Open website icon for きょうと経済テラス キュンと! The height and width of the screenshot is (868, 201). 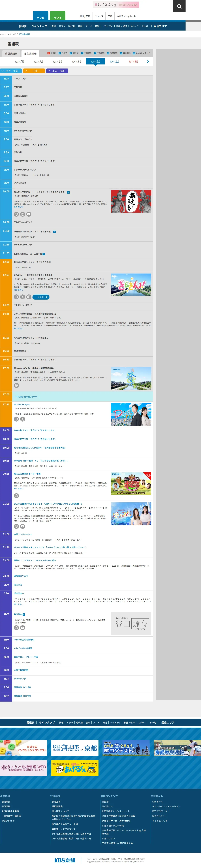(x=16, y=526)
